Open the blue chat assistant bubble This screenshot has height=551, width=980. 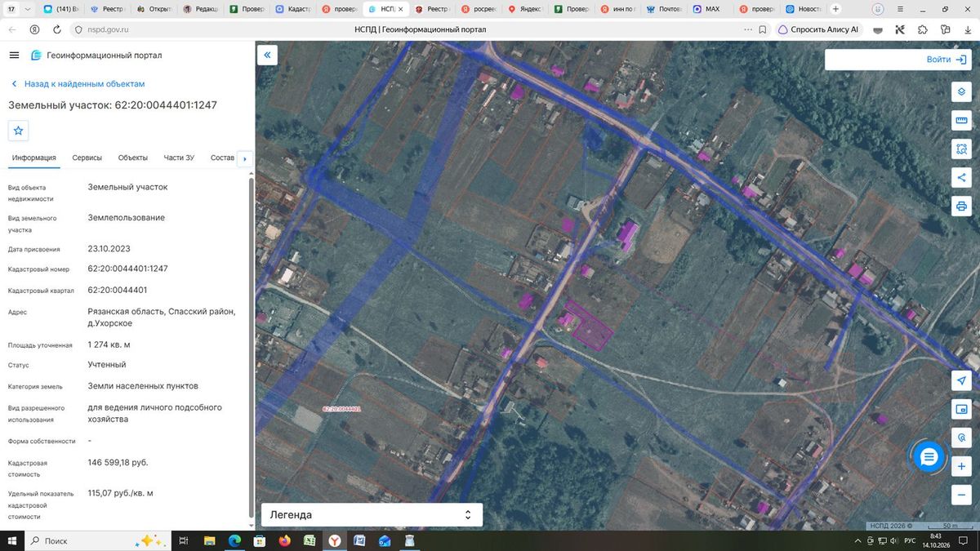pyautogui.click(x=929, y=457)
